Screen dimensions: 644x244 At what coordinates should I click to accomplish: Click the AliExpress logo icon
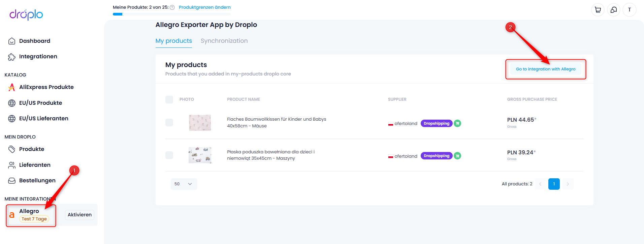click(12, 87)
